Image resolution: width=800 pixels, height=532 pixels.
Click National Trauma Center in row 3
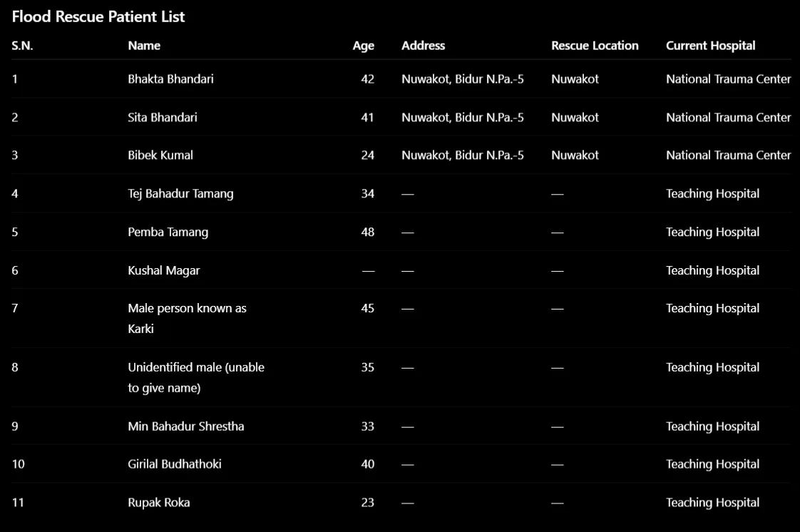728,155
